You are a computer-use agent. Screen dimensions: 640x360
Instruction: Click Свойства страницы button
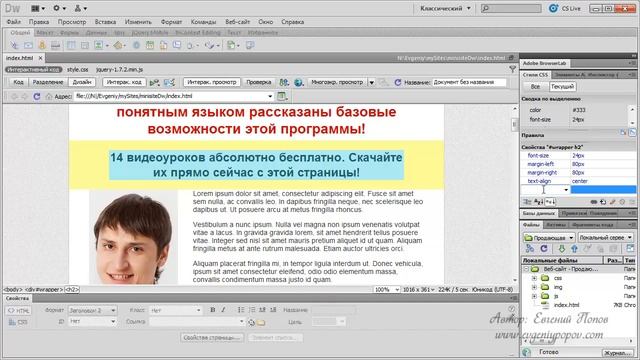pyautogui.click(x=212, y=338)
